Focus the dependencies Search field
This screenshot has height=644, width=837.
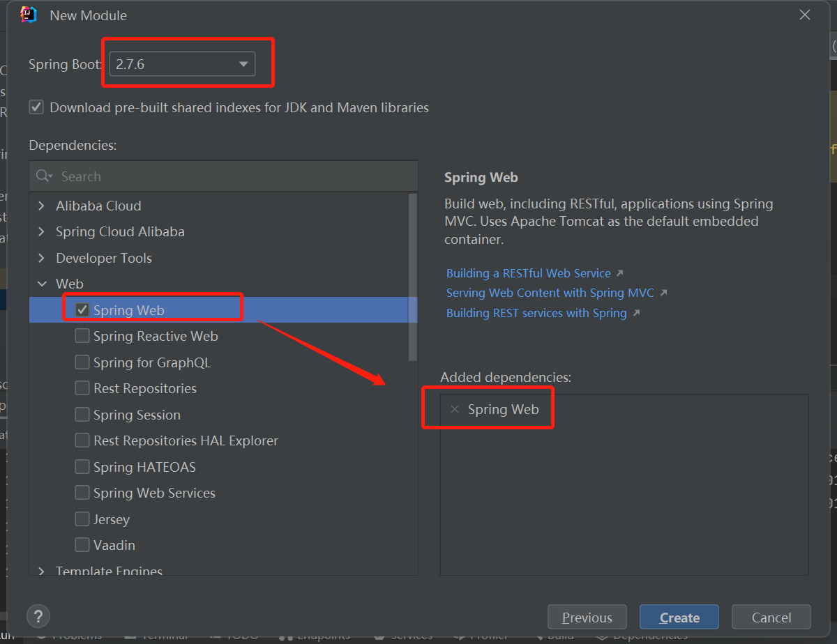pos(223,176)
